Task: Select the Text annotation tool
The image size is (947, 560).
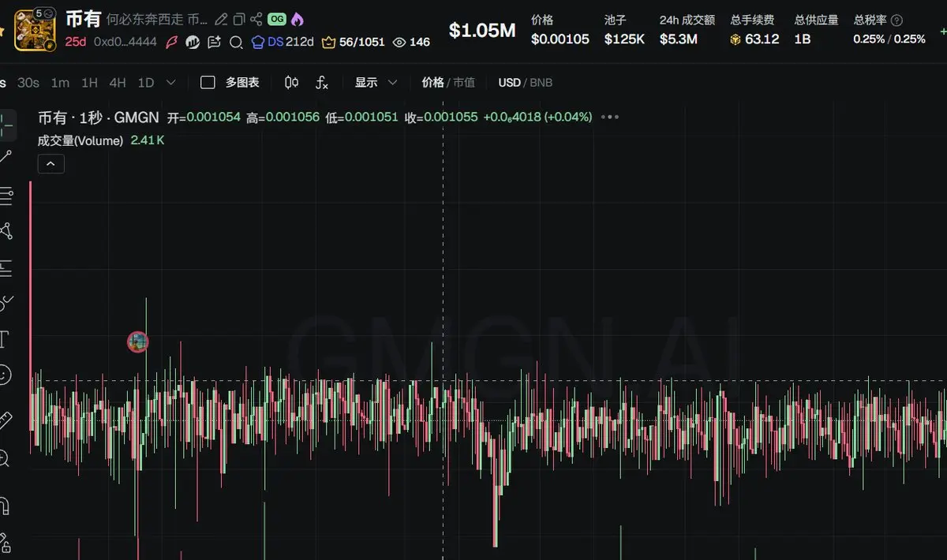Action: [x=4, y=340]
